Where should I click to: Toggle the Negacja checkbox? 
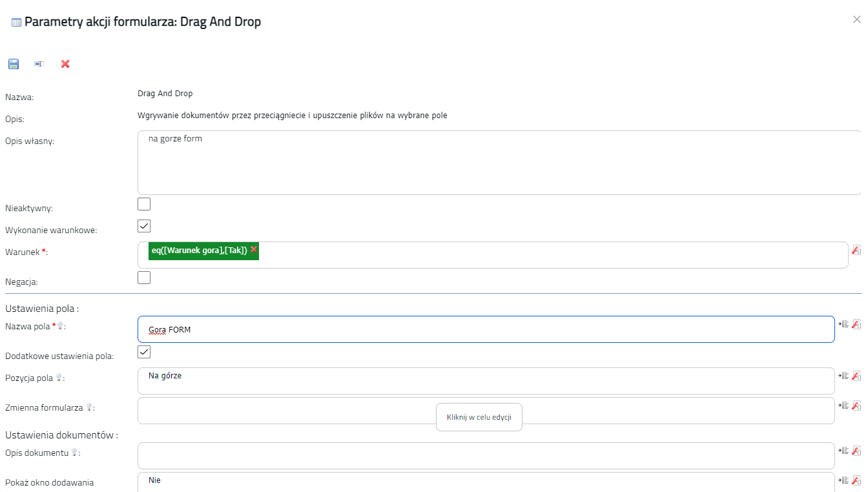[x=144, y=278]
